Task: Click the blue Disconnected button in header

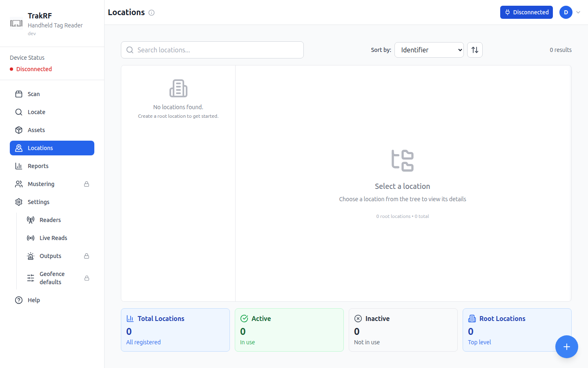Action: (x=526, y=12)
